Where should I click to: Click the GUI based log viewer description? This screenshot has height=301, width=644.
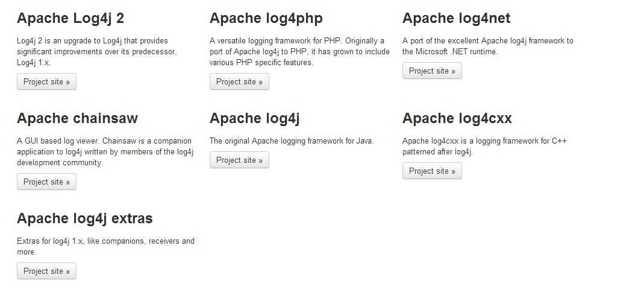point(105,152)
